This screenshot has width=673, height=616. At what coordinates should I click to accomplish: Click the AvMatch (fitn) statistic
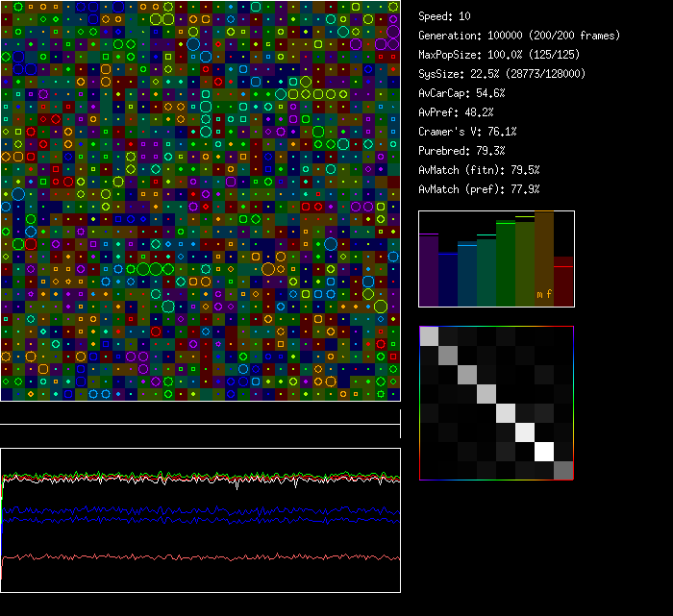click(479, 170)
